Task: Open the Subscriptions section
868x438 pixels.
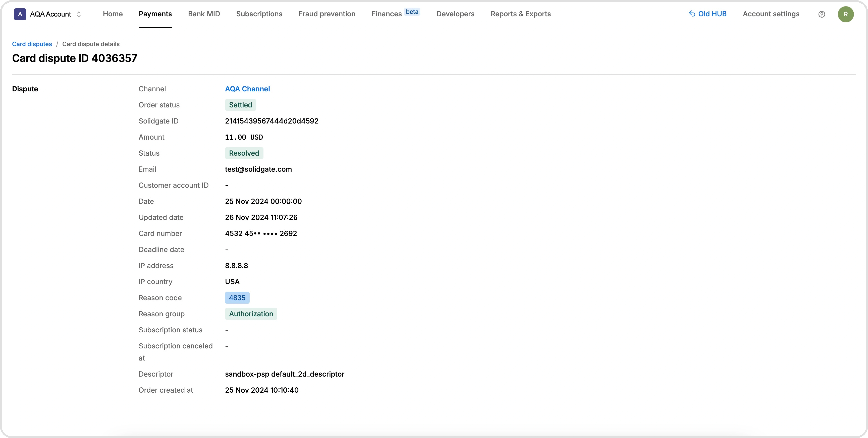Action: tap(259, 14)
